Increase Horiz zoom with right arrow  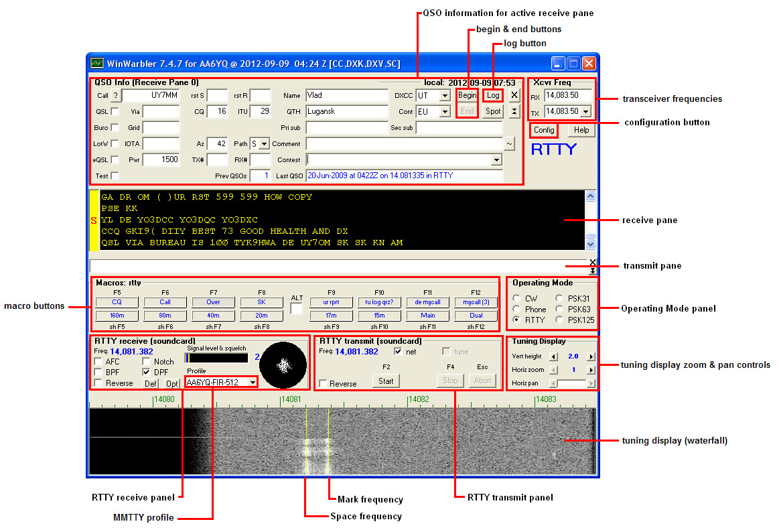tap(591, 370)
